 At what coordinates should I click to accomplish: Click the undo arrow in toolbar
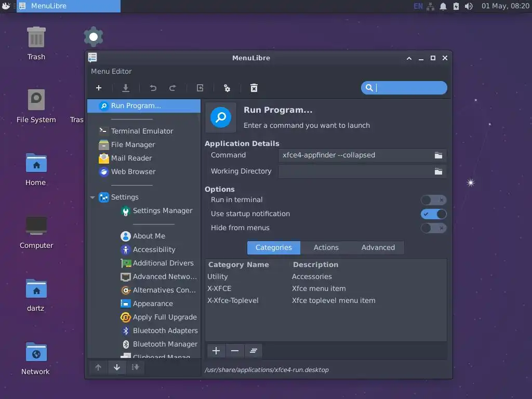click(x=153, y=88)
